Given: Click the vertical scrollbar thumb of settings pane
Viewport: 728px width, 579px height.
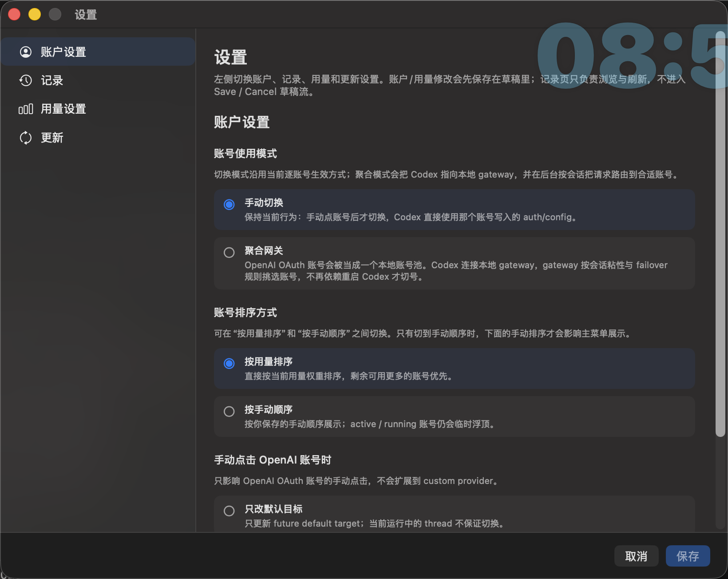Looking at the screenshot, I should pos(720,234).
